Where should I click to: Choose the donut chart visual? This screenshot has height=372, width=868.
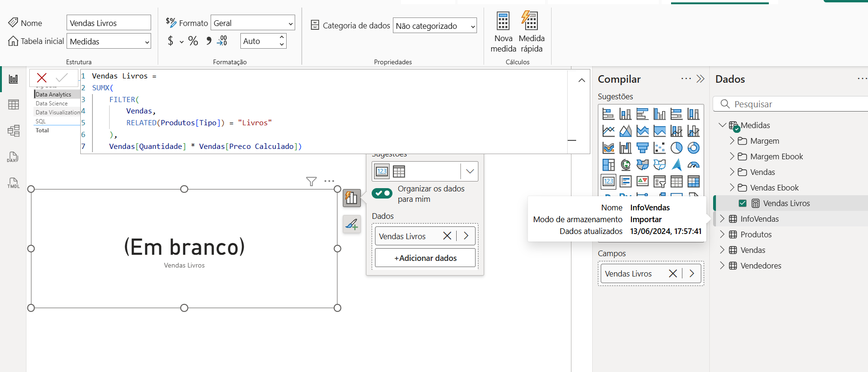tap(693, 148)
